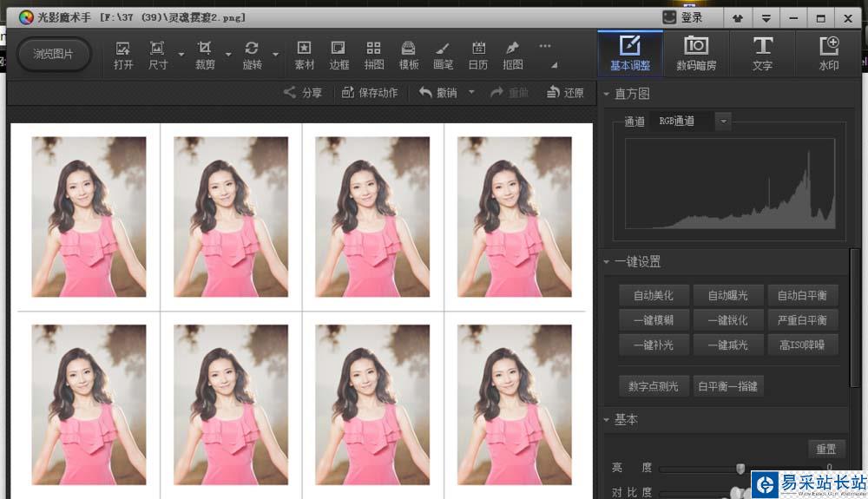Select the 尺寸 resize tool
The image size is (868, 499).
pyautogui.click(x=158, y=56)
